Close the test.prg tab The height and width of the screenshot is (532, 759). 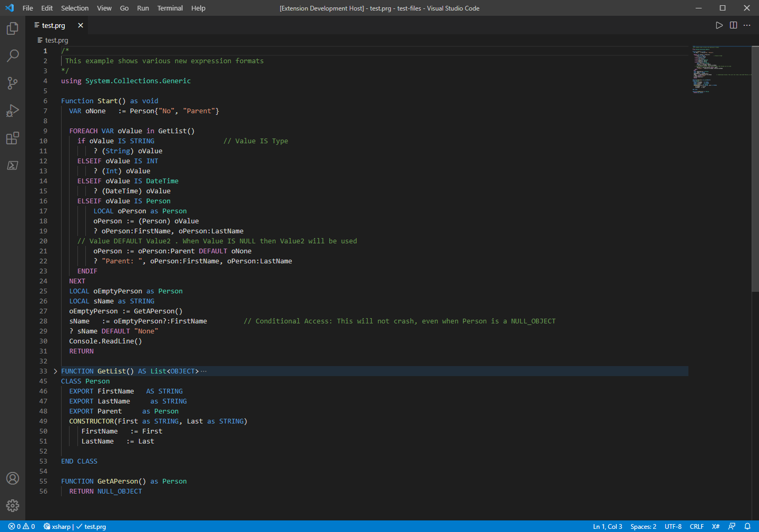pos(81,25)
